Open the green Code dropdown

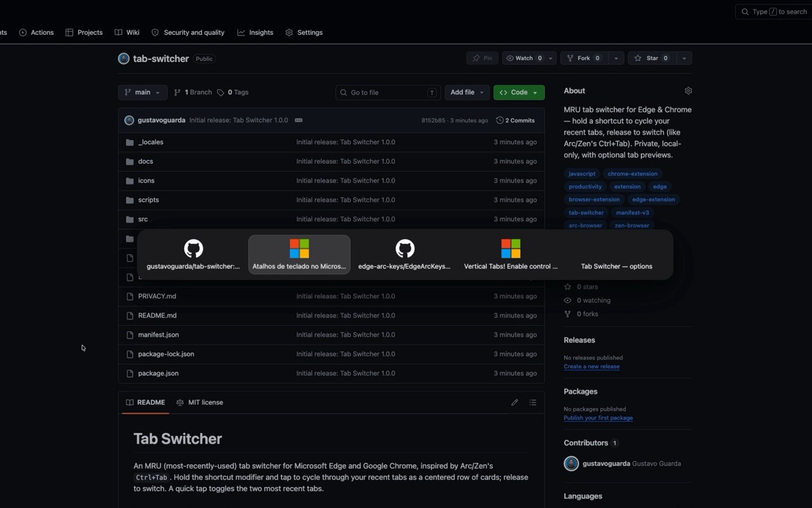point(519,93)
